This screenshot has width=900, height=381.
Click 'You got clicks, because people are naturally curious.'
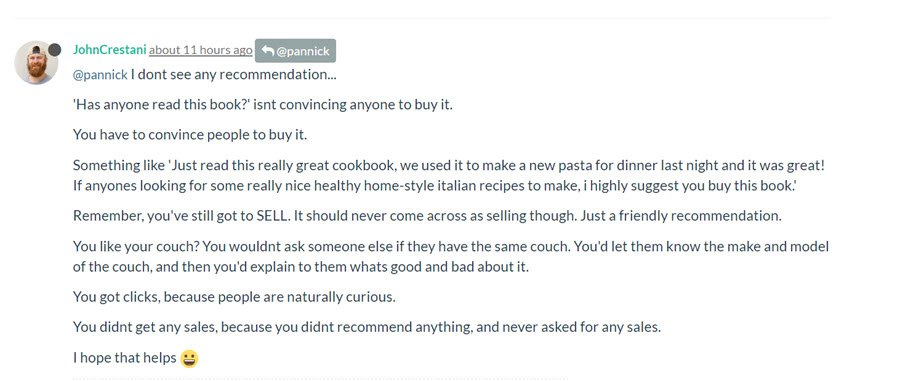point(234,297)
